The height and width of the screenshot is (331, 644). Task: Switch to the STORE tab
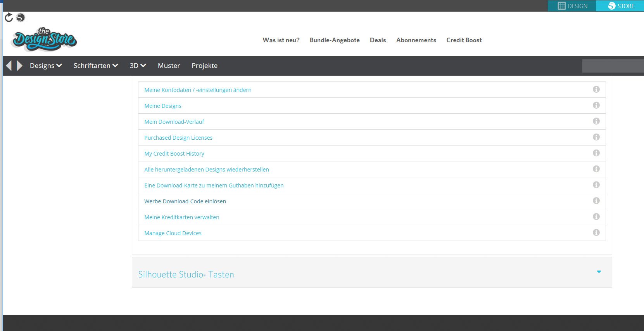click(x=620, y=6)
